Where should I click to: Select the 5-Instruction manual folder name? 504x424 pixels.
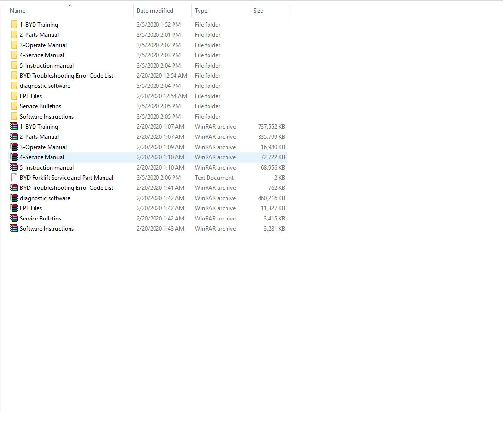47,66
